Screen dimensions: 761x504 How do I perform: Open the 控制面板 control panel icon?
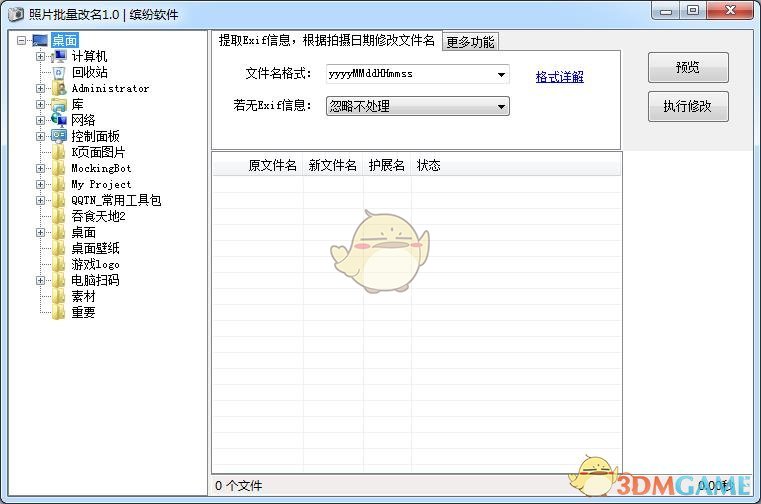59,137
